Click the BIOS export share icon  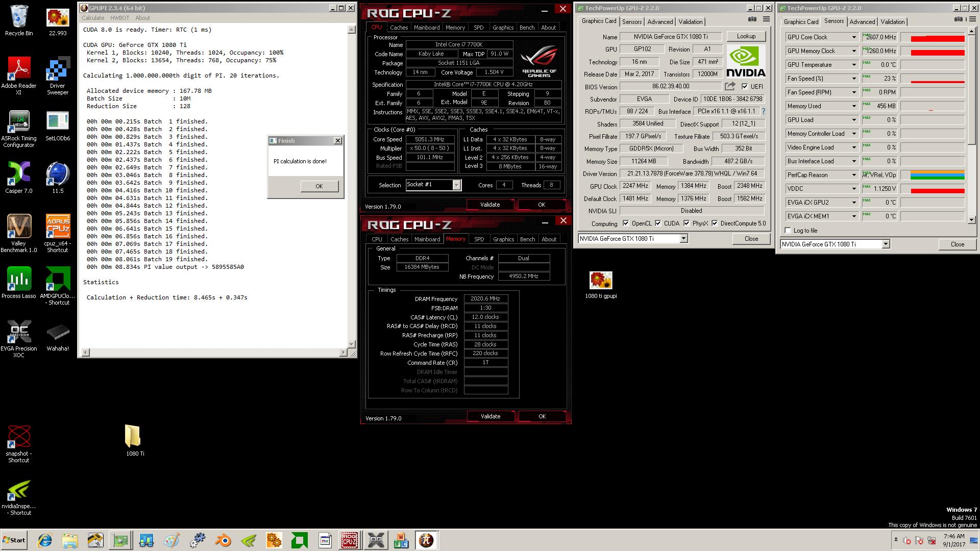click(x=730, y=86)
